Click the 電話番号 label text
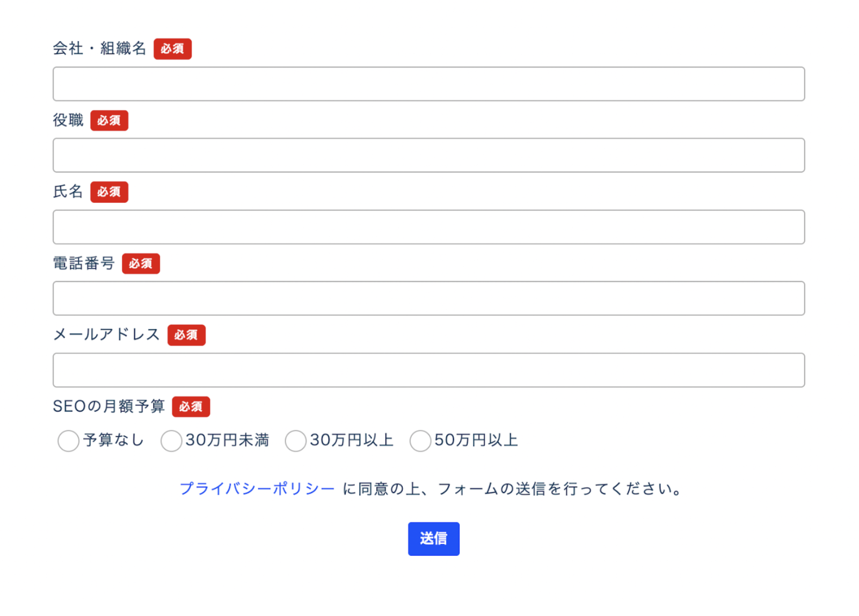 point(84,263)
